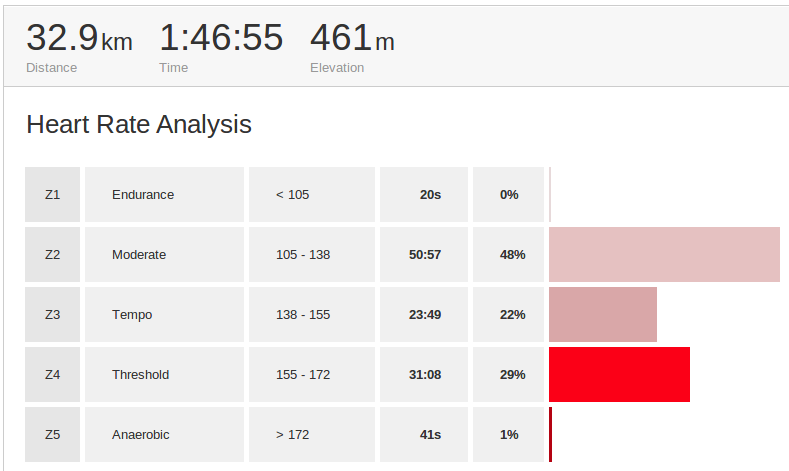Screen dimensions: 789x471
Task: Click the Anaerobic zone name cell
Action: tap(140, 435)
